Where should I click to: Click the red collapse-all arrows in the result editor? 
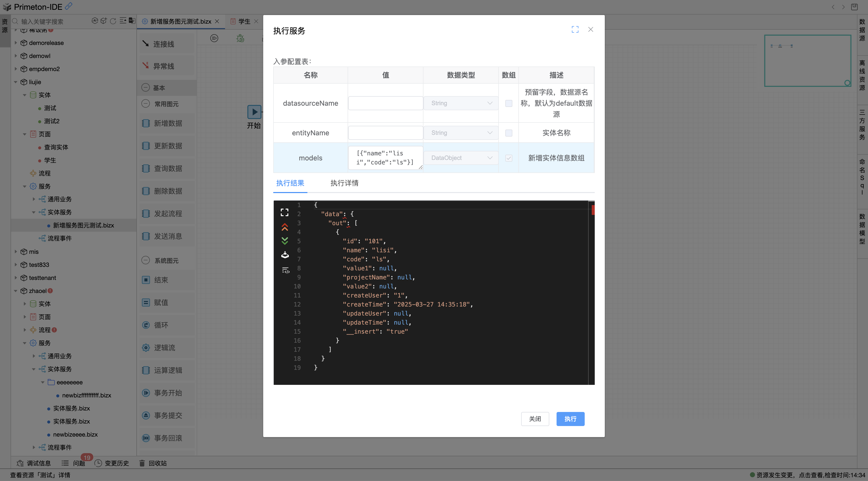click(x=284, y=227)
